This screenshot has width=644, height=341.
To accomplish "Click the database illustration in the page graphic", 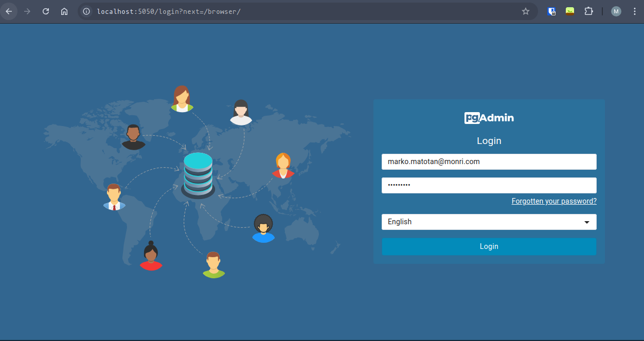I will click(198, 175).
